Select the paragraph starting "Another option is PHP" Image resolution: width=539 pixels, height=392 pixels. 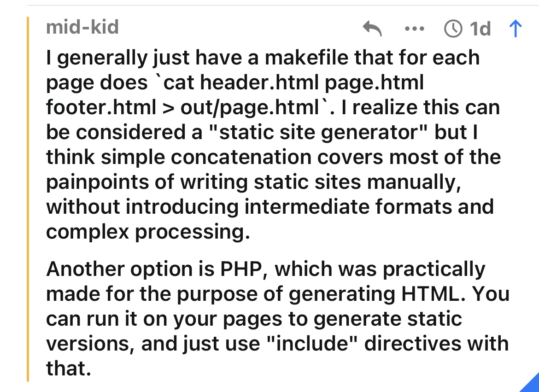pyautogui.click(x=277, y=318)
